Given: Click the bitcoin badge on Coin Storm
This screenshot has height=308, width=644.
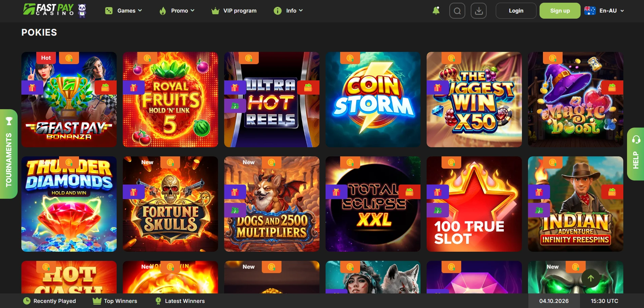Looking at the screenshot, I should pos(350,58).
